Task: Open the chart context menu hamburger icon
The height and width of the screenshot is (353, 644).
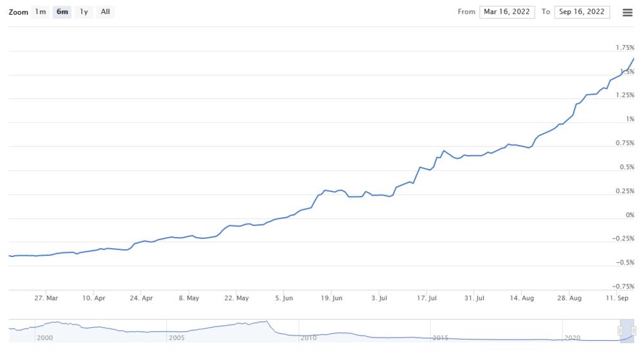Action: coord(627,12)
